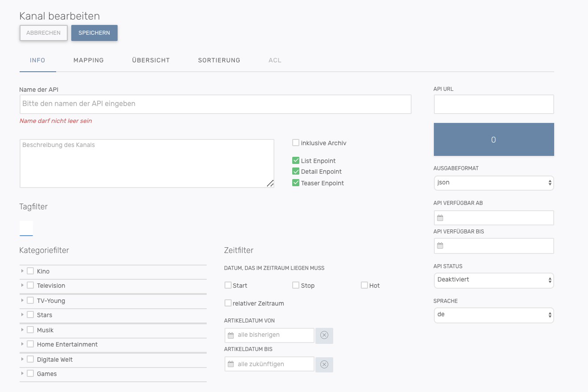Expand the Television category tree node

(22, 285)
